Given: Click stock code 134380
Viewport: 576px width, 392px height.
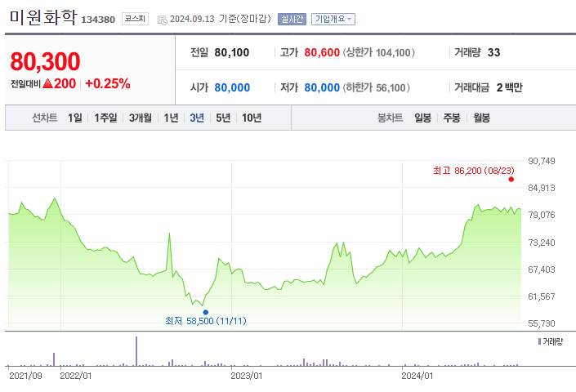Looking at the screenshot, I should [98, 20].
